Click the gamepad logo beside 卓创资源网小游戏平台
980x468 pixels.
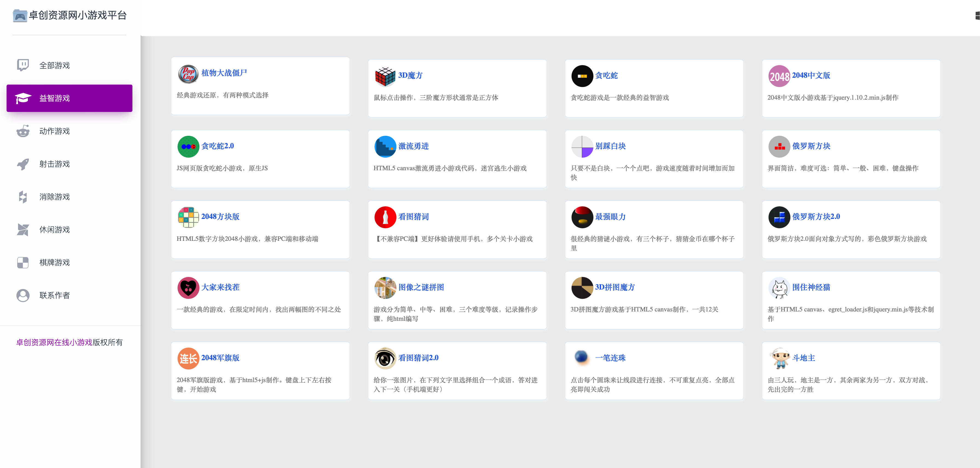20,16
